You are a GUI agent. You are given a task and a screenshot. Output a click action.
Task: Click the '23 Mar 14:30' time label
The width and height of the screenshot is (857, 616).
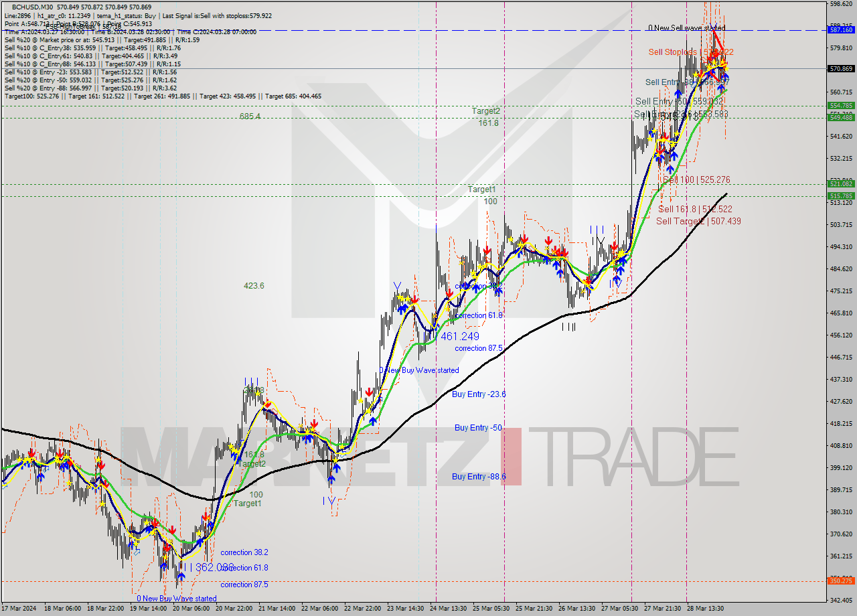[x=406, y=609]
